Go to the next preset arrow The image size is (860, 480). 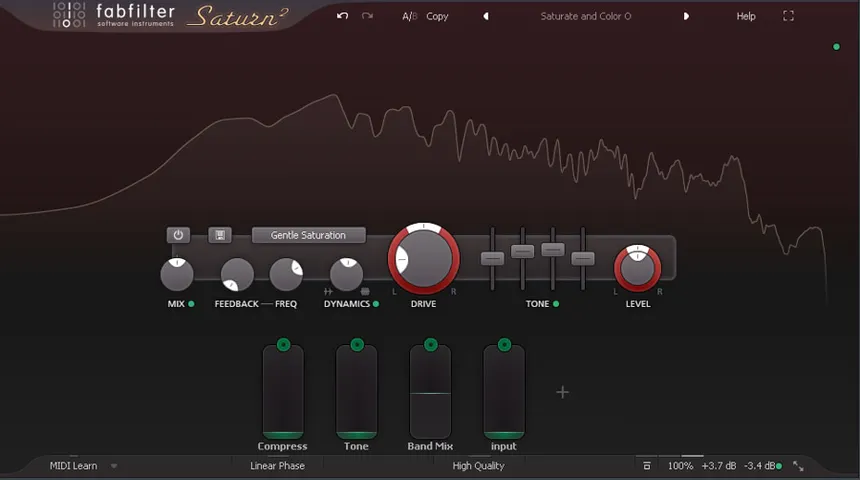(686, 16)
